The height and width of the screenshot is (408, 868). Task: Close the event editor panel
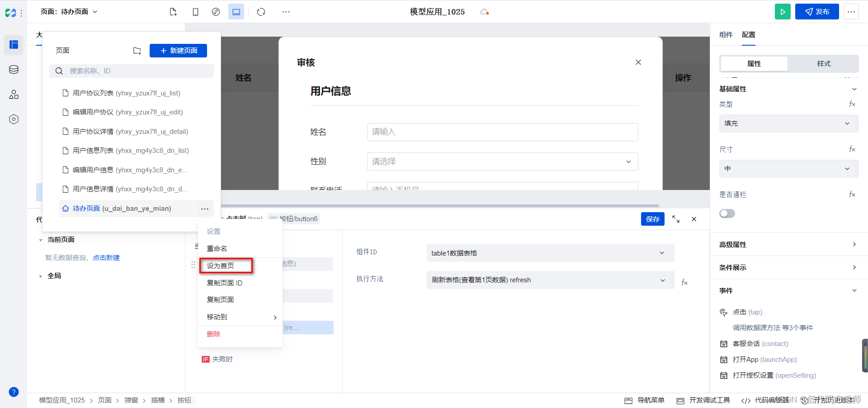(694, 219)
